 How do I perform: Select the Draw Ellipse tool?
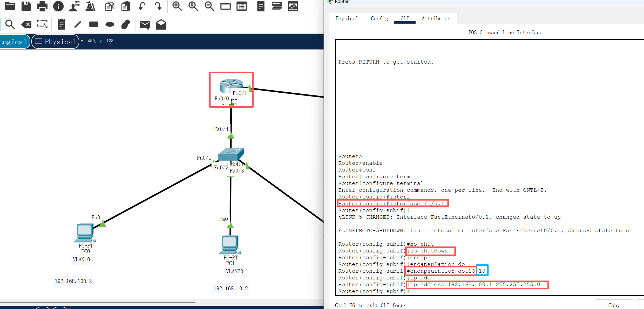pyautogui.click(x=110, y=24)
